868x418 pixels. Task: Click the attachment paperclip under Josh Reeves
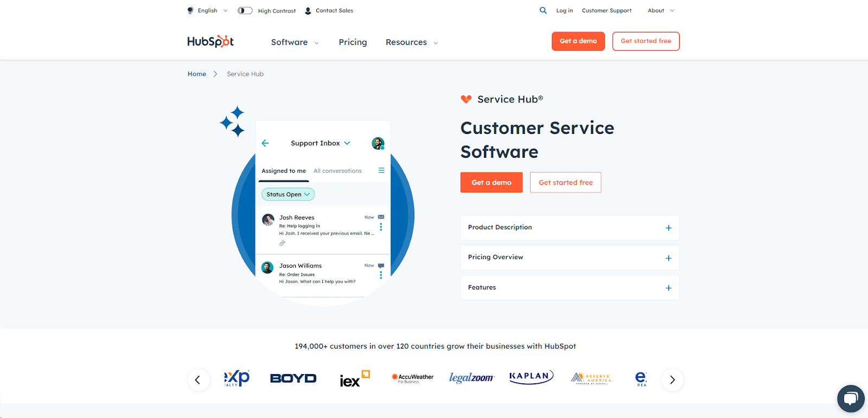[282, 243]
